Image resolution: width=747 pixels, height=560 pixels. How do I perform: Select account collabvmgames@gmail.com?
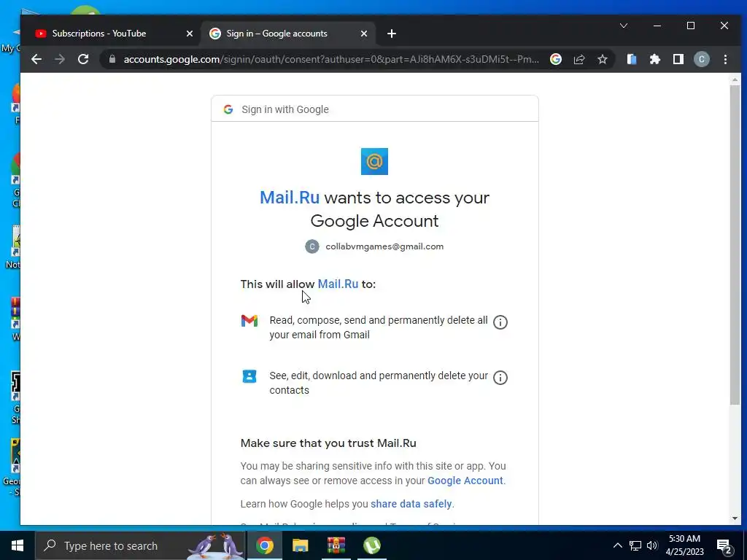[x=374, y=246]
